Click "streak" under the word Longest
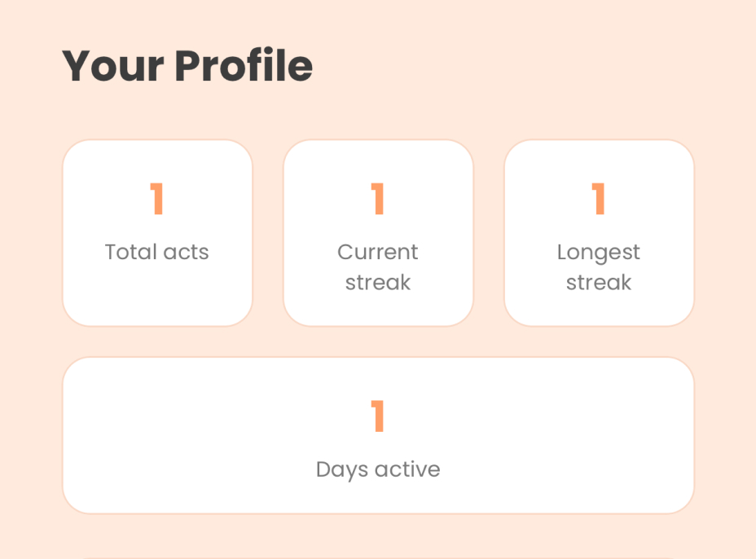Screen dimensions: 756x559 pyautogui.click(x=599, y=282)
